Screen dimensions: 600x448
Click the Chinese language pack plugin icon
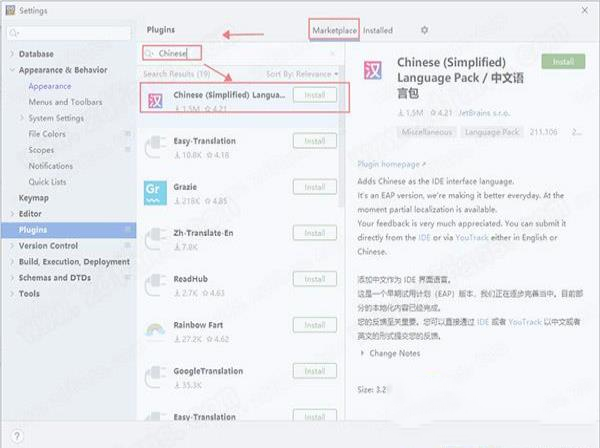pyautogui.click(x=155, y=99)
